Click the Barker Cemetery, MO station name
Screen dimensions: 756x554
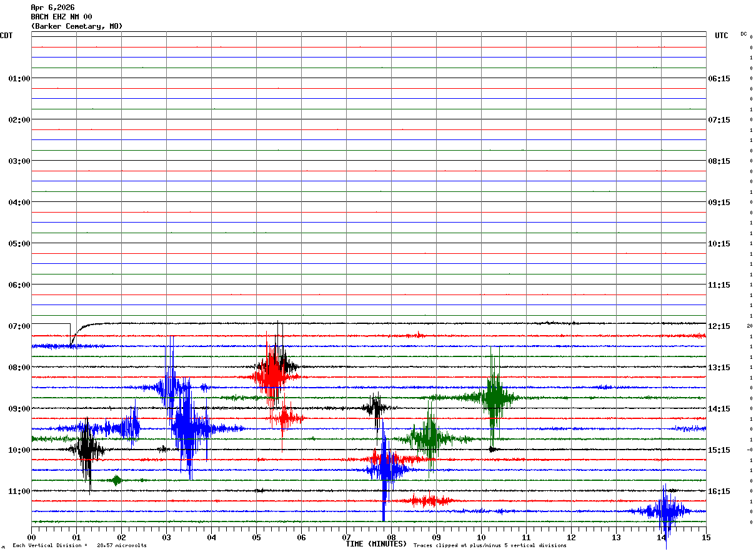pos(77,26)
